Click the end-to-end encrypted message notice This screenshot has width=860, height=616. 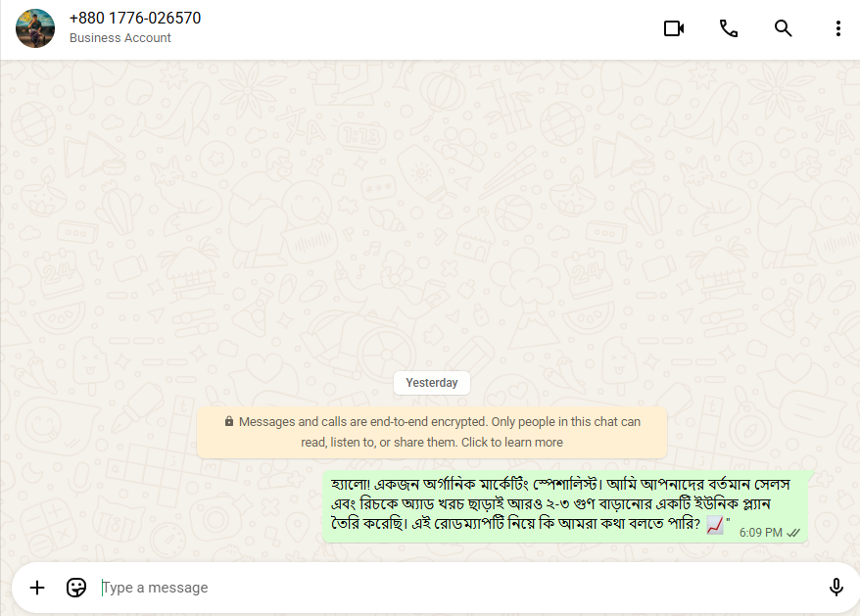(x=432, y=432)
